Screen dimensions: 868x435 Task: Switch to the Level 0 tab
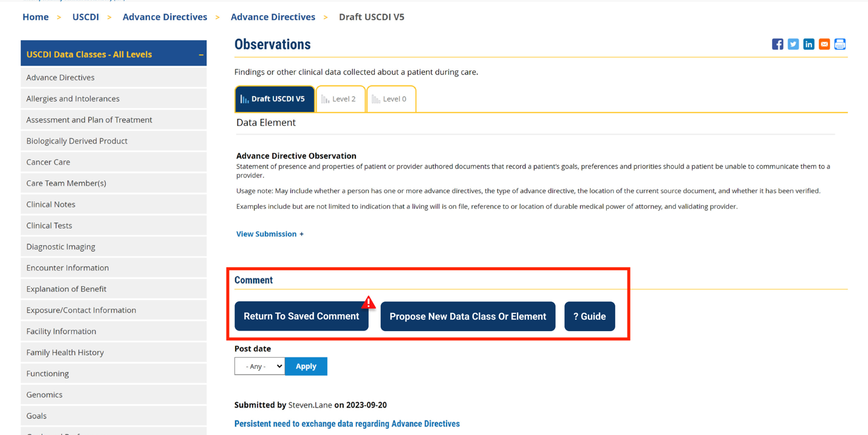tap(391, 99)
